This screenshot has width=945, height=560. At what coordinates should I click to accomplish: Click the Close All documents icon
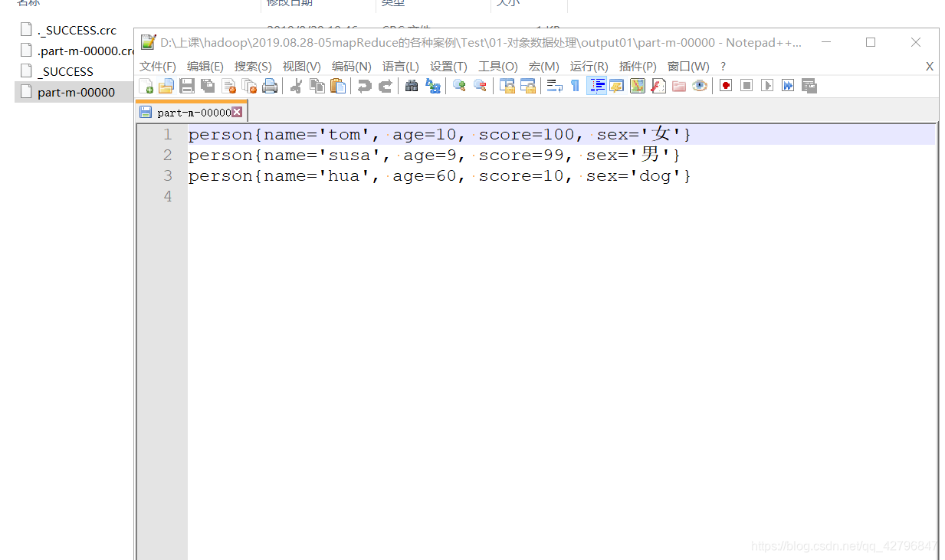(249, 86)
